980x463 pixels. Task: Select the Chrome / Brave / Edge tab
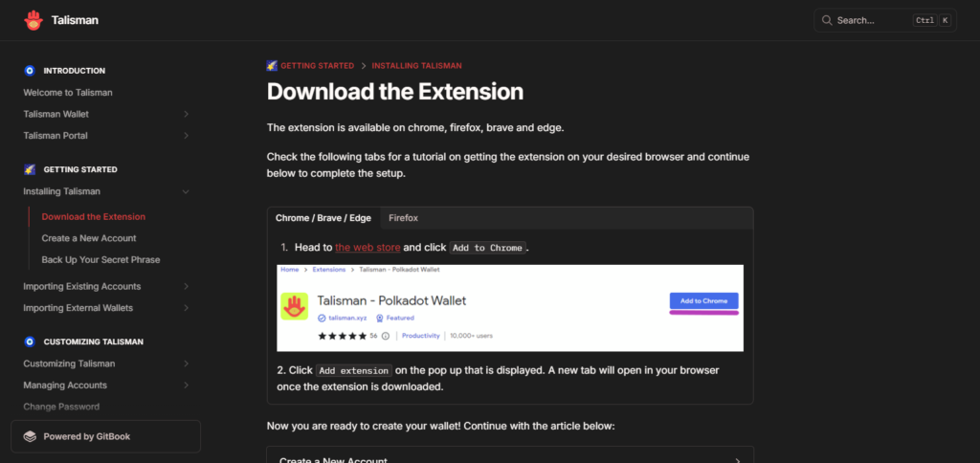coord(323,218)
